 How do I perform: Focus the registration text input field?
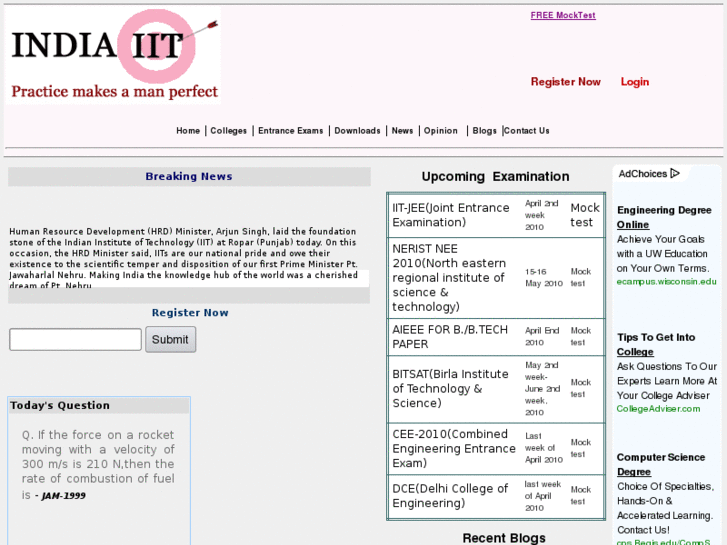(x=76, y=340)
